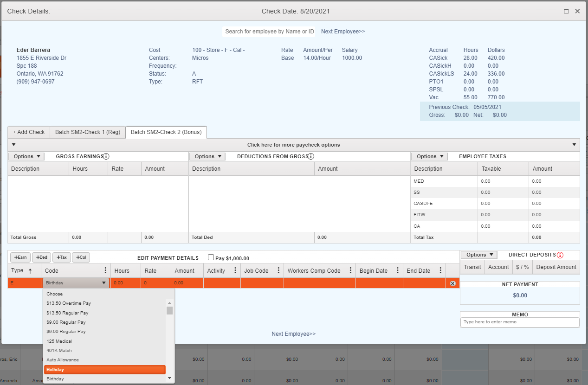The height and width of the screenshot is (385, 588).
Task: Click the Deductions From Gross info icon
Action: click(311, 156)
